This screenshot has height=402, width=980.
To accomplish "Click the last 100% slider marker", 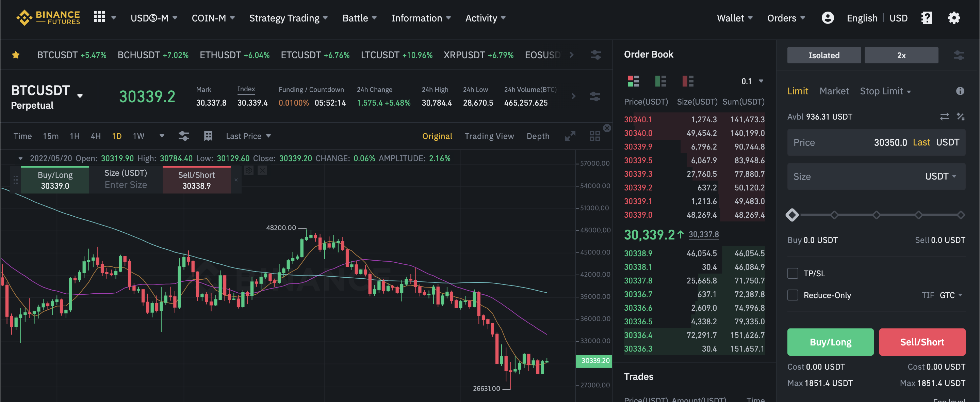I will click(961, 215).
